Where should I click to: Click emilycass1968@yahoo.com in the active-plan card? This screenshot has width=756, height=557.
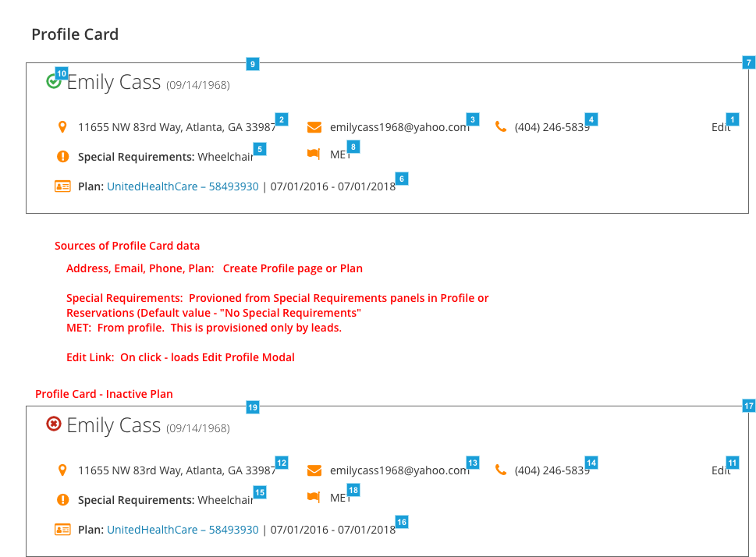coord(399,127)
